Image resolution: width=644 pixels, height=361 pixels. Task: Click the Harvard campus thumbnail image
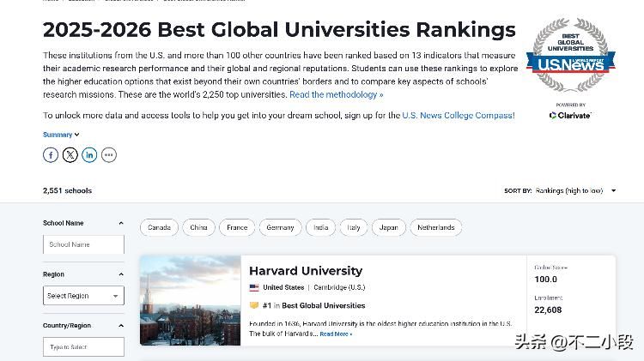tap(190, 300)
